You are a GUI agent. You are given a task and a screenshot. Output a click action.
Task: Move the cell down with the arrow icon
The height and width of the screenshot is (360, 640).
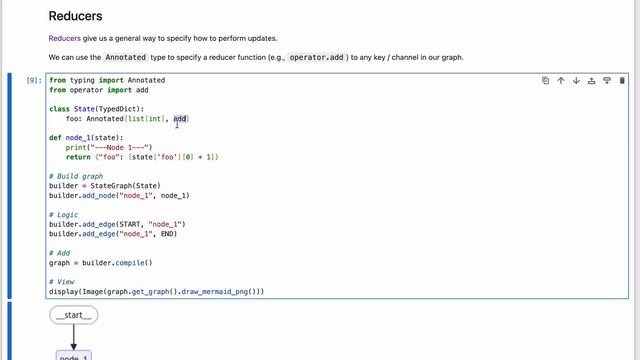pyautogui.click(x=576, y=80)
